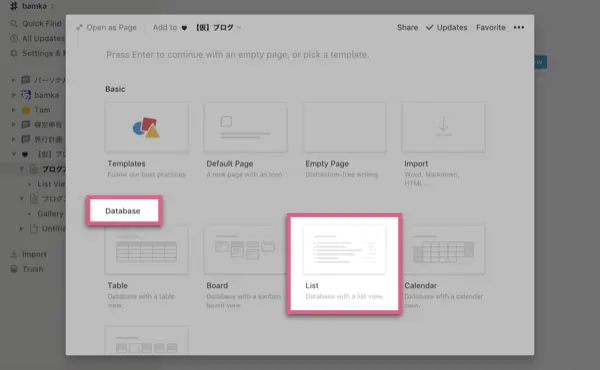Click the Quick Find magnifier icon
This screenshot has height=370, width=600.
pyautogui.click(x=14, y=24)
